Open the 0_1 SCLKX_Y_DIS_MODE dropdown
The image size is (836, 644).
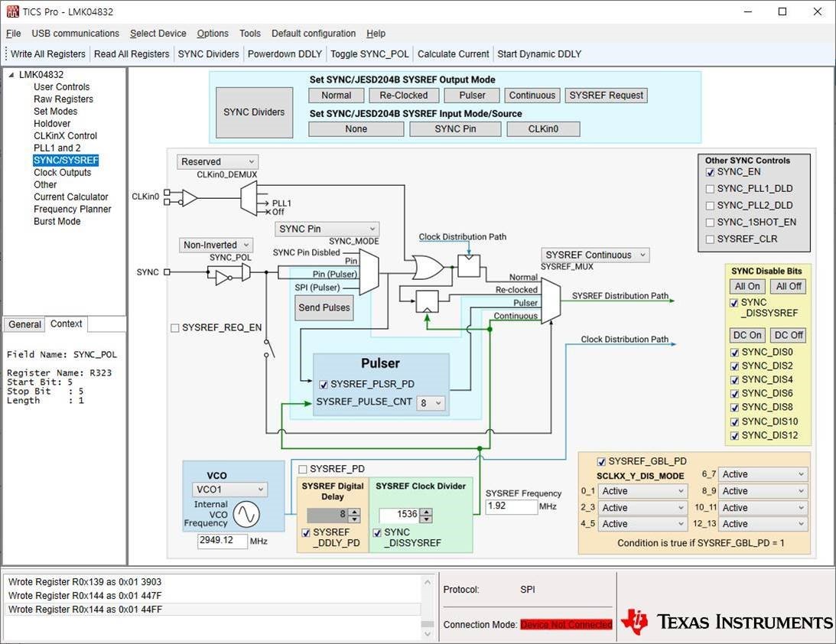pos(643,491)
